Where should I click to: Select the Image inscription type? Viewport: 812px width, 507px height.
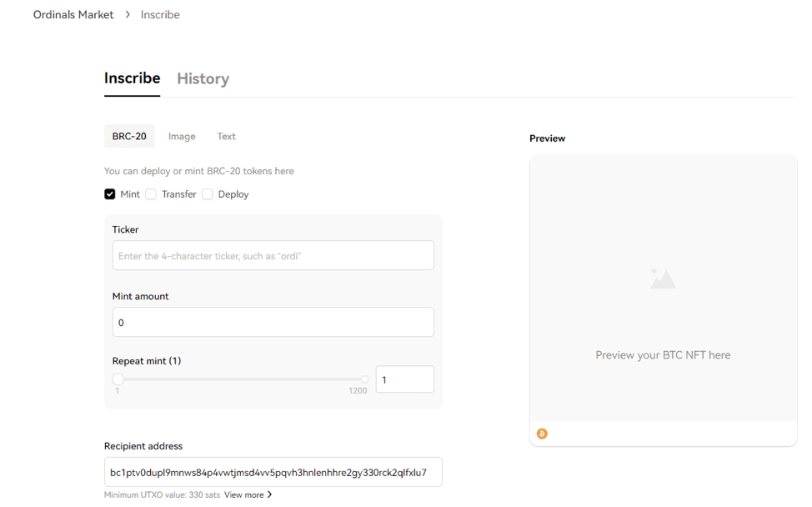pos(182,136)
